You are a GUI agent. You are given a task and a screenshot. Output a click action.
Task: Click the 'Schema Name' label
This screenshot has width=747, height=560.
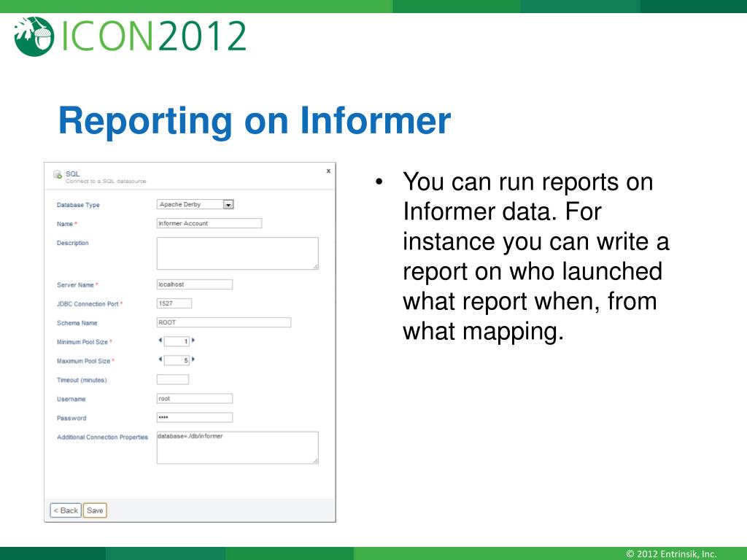click(x=77, y=323)
